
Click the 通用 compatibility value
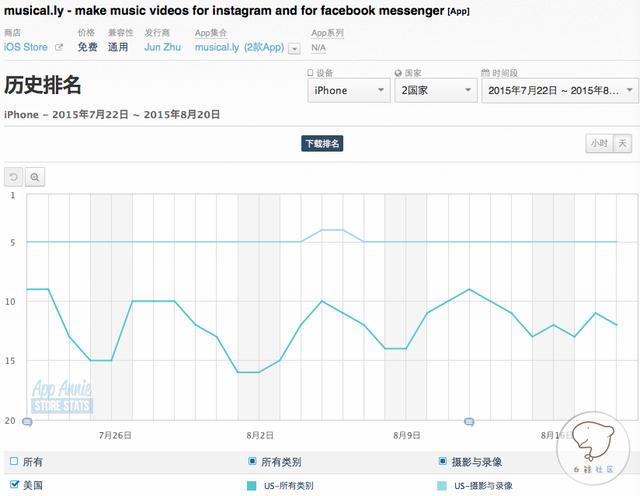tap(118, 47)
